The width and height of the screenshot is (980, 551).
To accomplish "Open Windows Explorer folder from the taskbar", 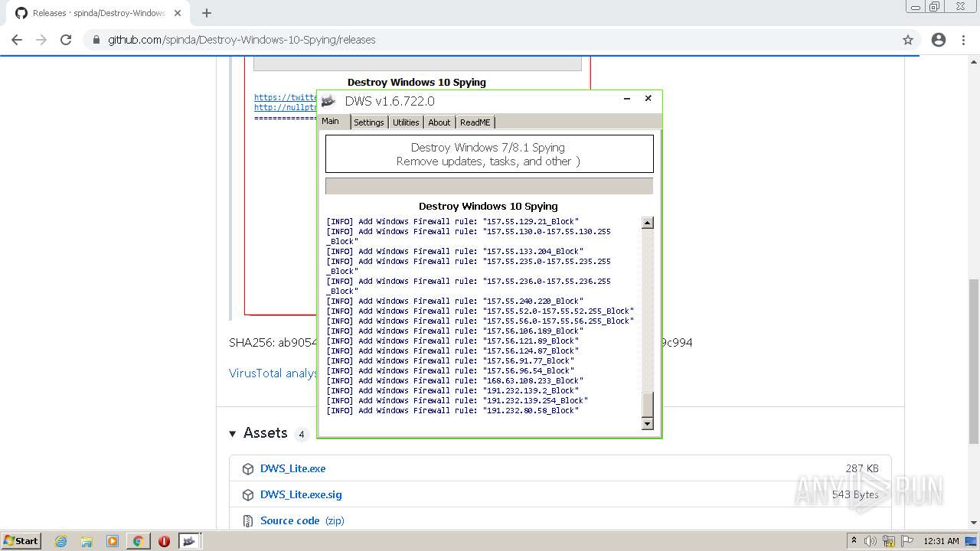I will pyautogui.click(x=87, y=541).
